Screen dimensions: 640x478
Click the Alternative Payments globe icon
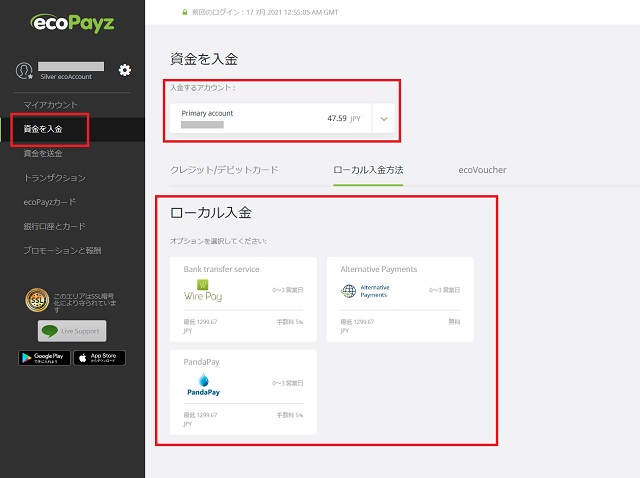[x=349, y=291]
